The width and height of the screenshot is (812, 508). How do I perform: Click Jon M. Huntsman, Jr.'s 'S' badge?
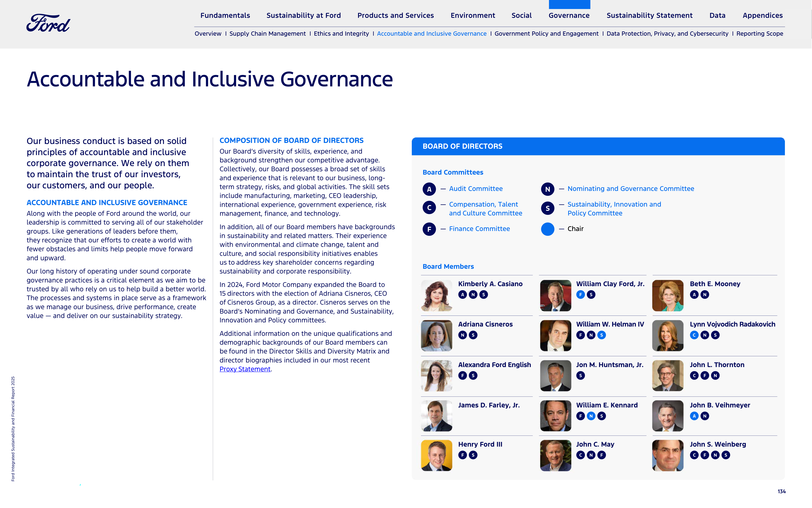[580, 376]
